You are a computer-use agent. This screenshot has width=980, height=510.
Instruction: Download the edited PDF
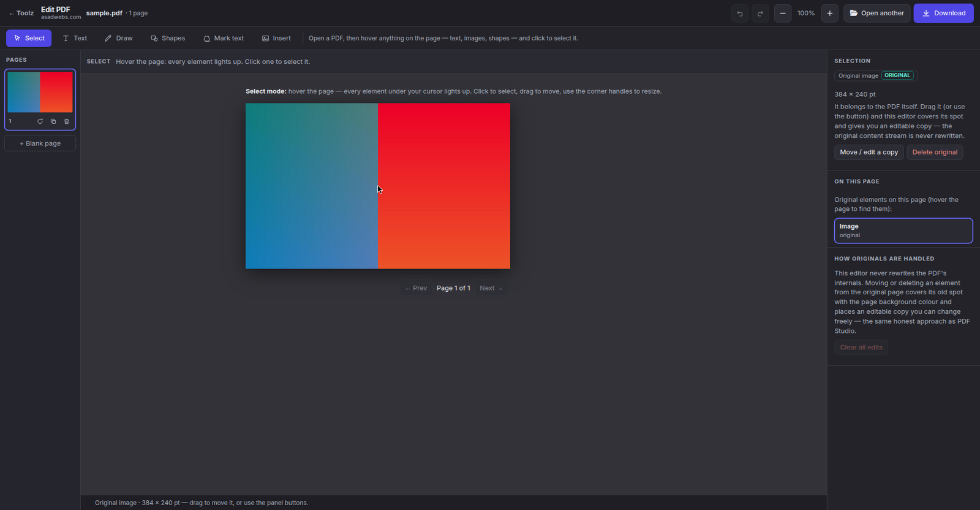coord(943,13)
